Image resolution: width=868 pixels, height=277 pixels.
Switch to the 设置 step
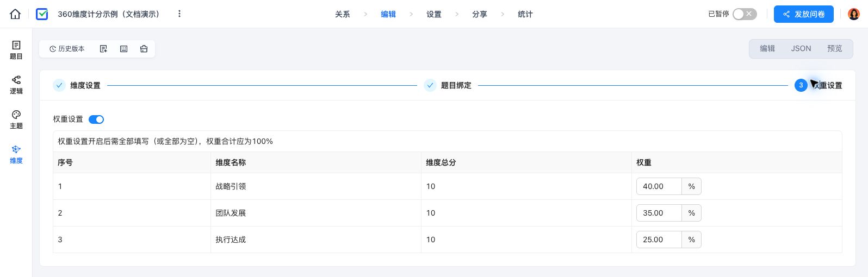434,14
